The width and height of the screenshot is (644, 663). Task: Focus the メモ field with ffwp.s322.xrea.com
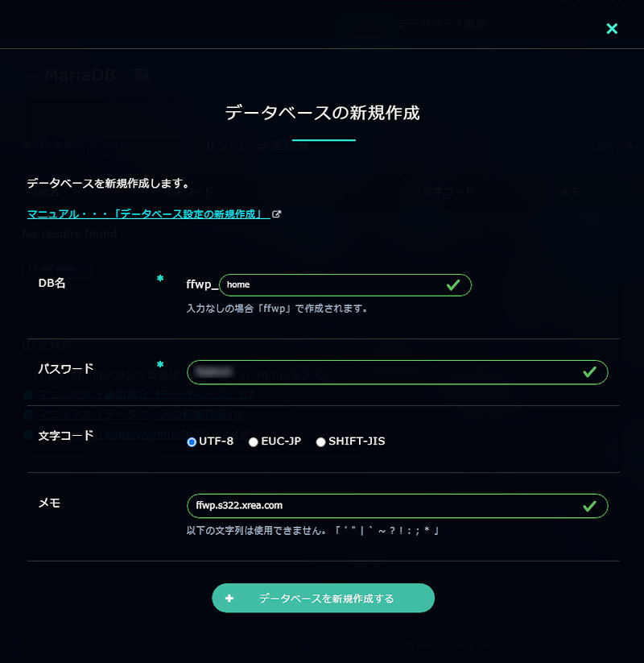click(x=386, y=506)
